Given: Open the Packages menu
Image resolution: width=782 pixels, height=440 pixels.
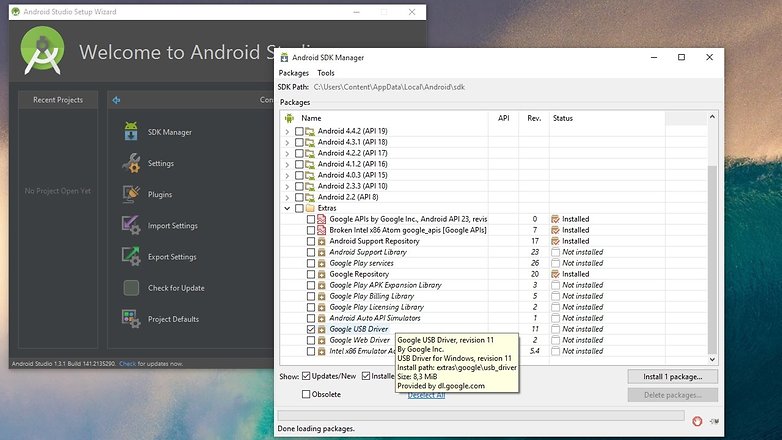Looking at the screenshot, I should [294, 73].
